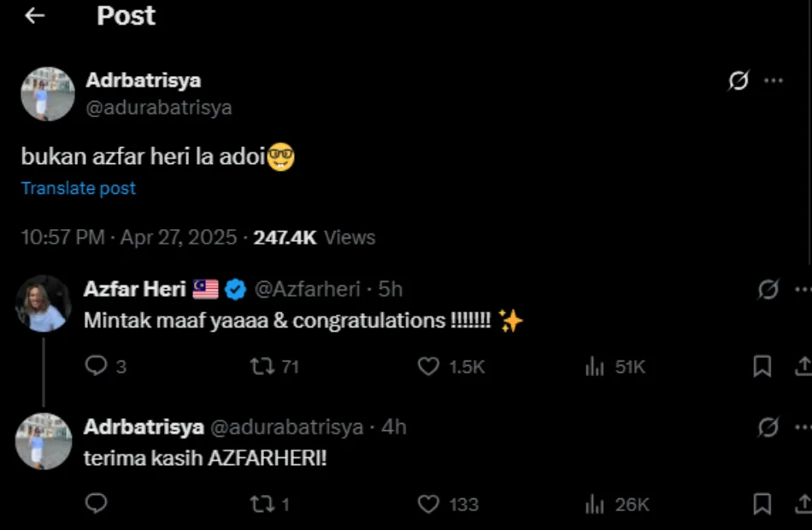Open Adrbatrisya's profile picture on main post
Screen dimensions: 812x530
click(47, 93)
